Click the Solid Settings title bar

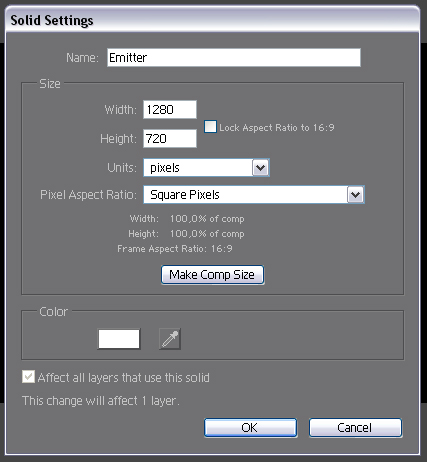tap(212, 20)
